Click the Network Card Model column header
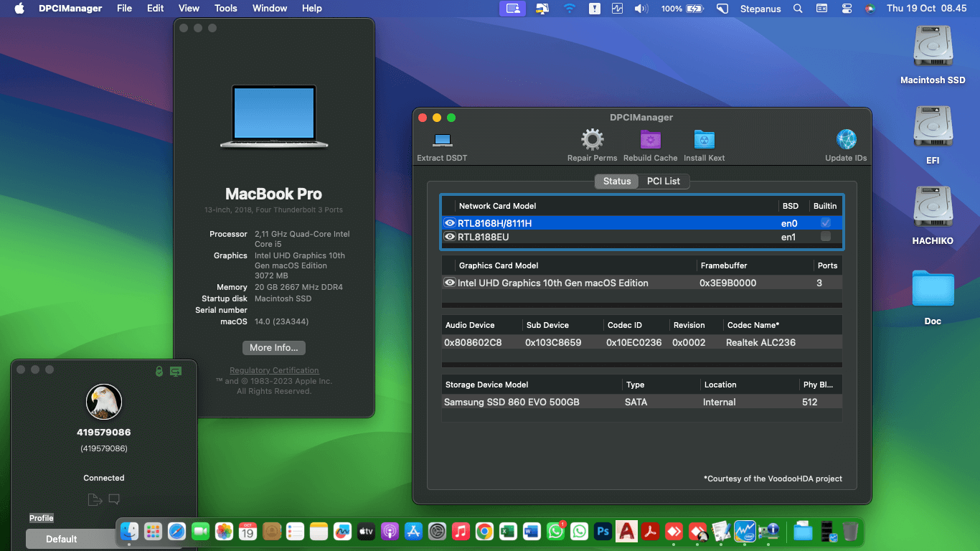 coord(497,206)
